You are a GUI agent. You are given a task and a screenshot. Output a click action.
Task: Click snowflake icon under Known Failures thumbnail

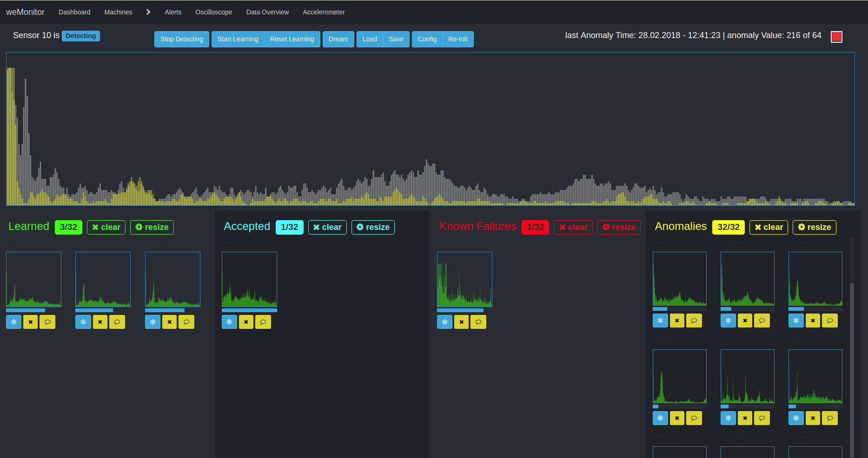coord(444,322)
